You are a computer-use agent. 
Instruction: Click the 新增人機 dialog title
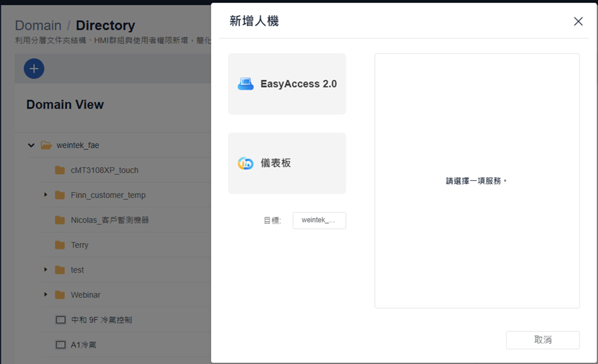pos(254,21)
